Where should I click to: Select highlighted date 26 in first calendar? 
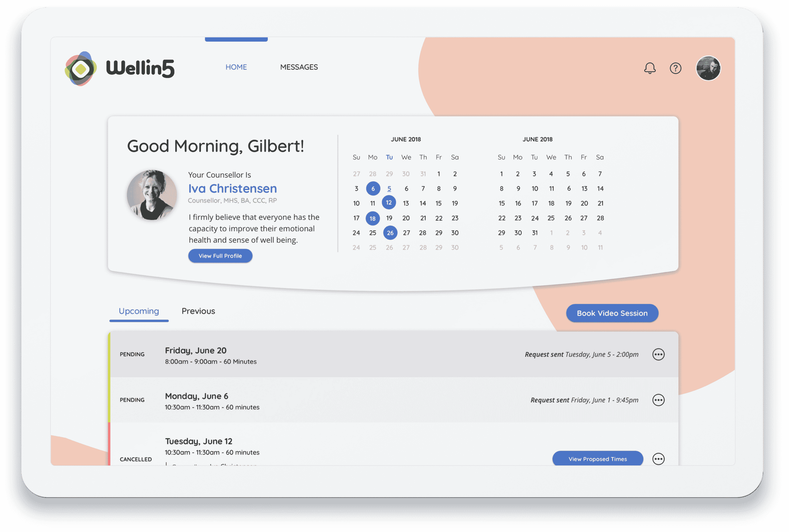tap(390, 233)
